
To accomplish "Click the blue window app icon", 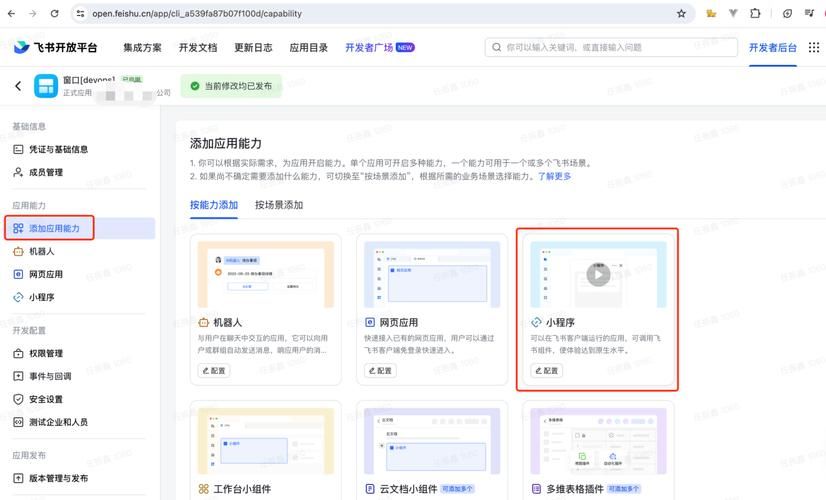I will point(46,86).
